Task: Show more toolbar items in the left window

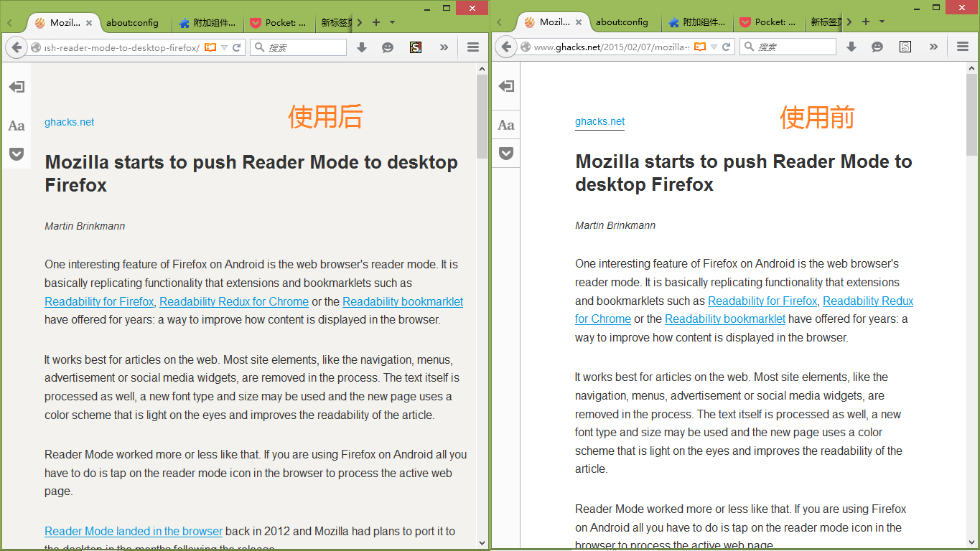Action: tap(444, 47)
